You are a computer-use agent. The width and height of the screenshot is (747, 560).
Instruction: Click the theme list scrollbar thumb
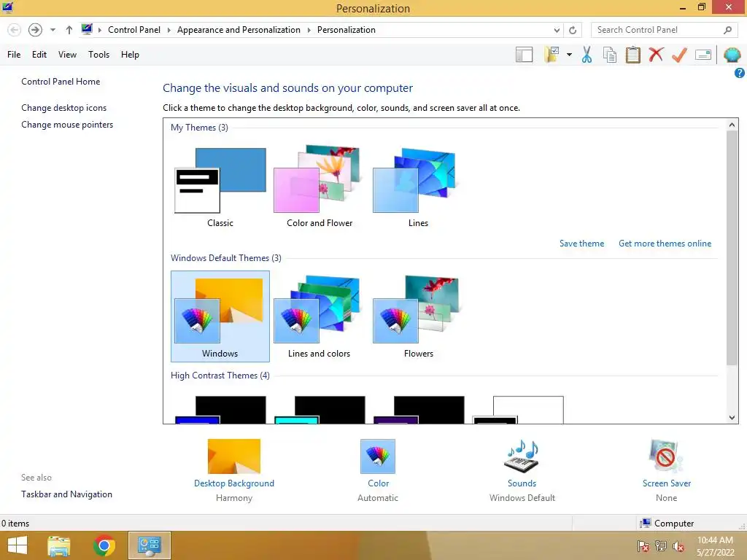point(732,248)
